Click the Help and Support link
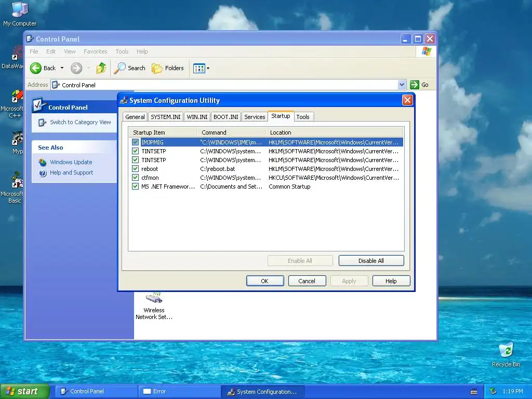This screenshot has width=532, height=399. pos(71,172)
